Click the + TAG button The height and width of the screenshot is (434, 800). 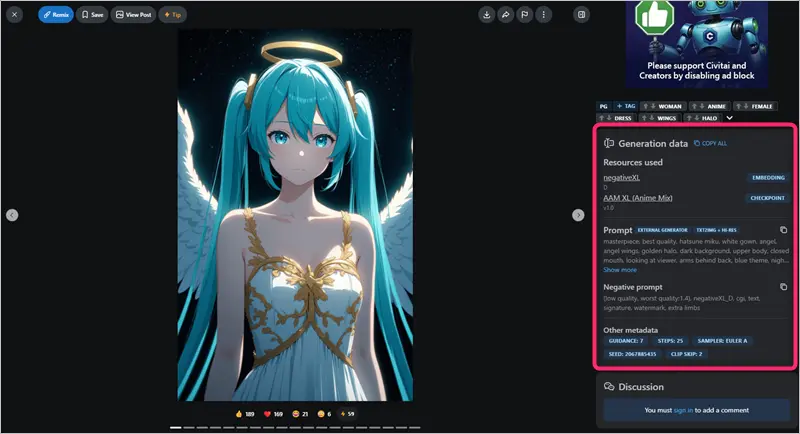point(625,106)
